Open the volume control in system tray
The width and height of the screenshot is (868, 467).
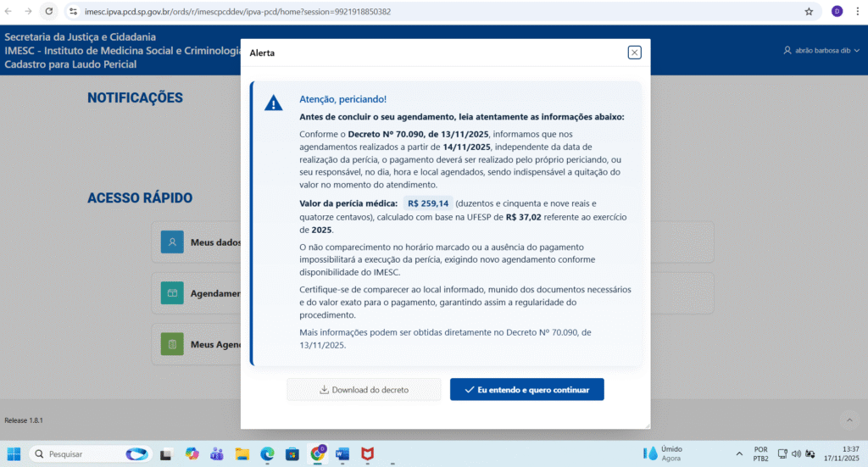tap(796, 453)
